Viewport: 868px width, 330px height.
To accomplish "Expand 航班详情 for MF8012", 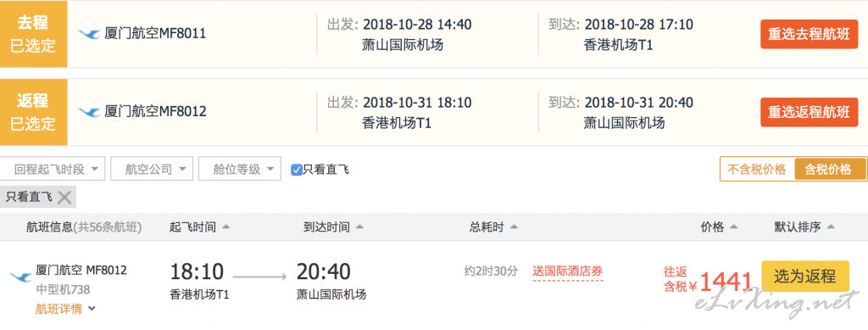I will click(x=65, y=309).
